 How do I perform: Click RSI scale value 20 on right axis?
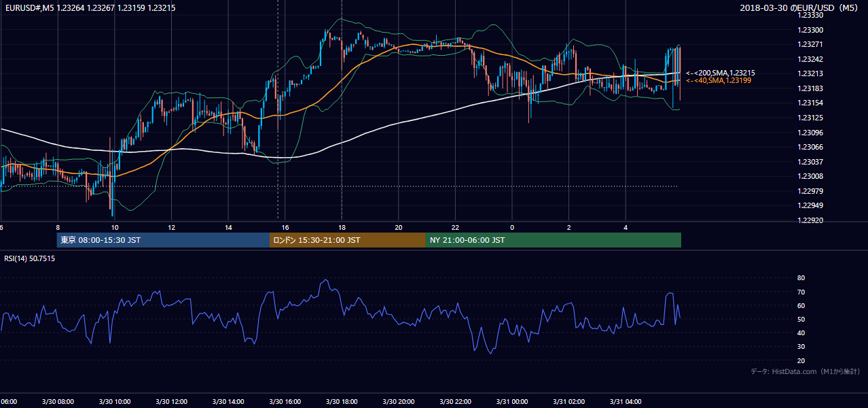tap(801, 360)
